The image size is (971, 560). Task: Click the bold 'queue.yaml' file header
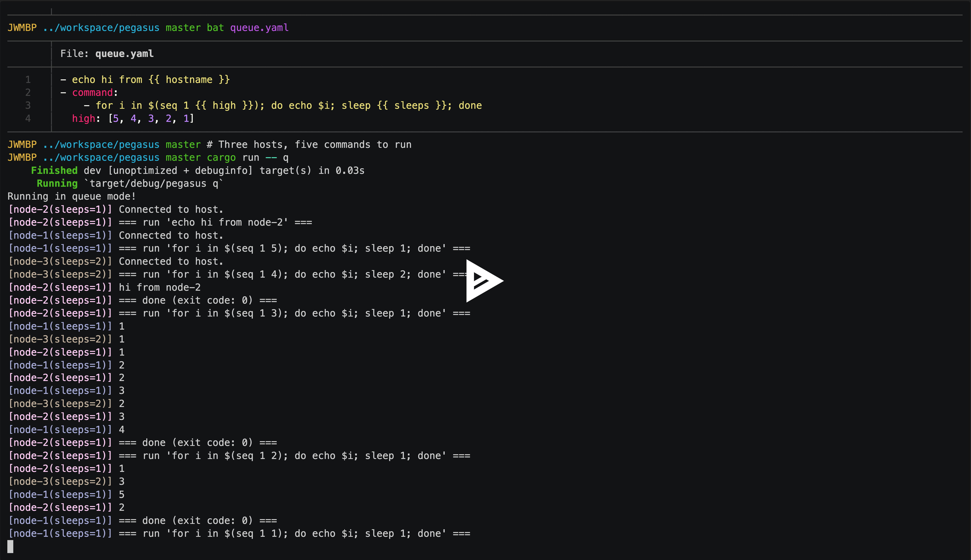click(124, 53)
